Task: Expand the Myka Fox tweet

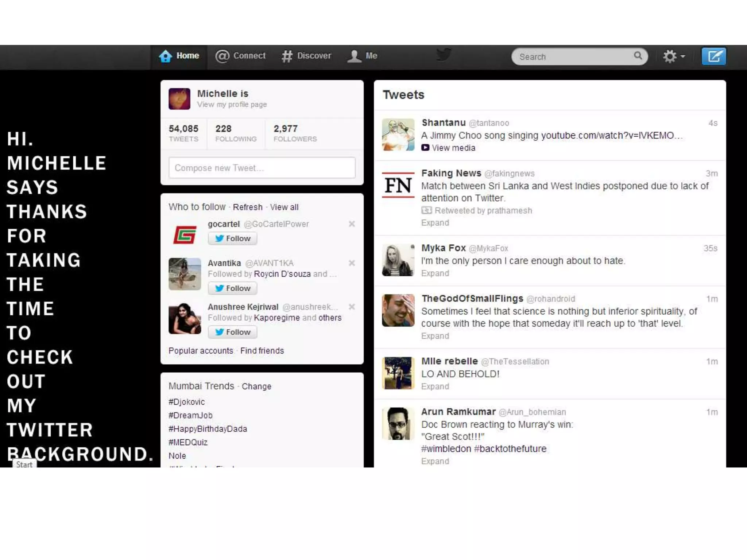Action: (435, 273)
